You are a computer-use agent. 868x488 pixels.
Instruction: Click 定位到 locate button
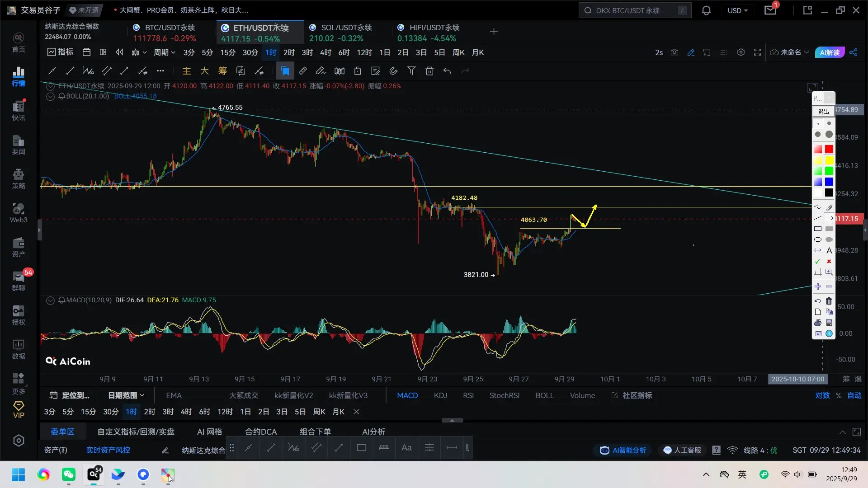click(69, 395)
